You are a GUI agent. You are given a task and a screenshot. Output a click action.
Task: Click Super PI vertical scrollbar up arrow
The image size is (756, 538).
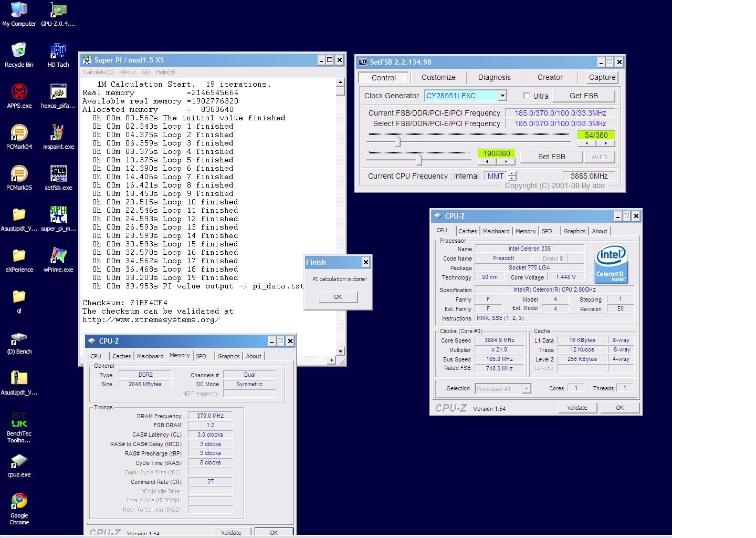[x=340, y=82]
